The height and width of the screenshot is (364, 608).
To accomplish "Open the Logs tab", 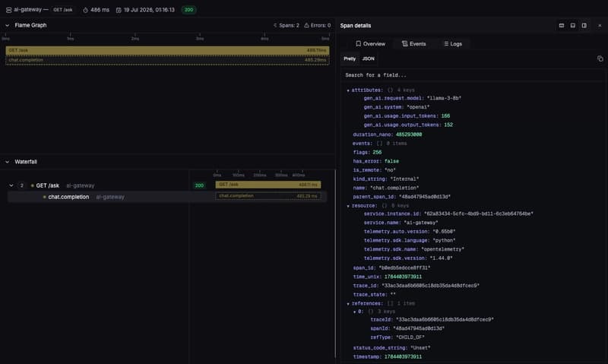I will pos(453,44).
